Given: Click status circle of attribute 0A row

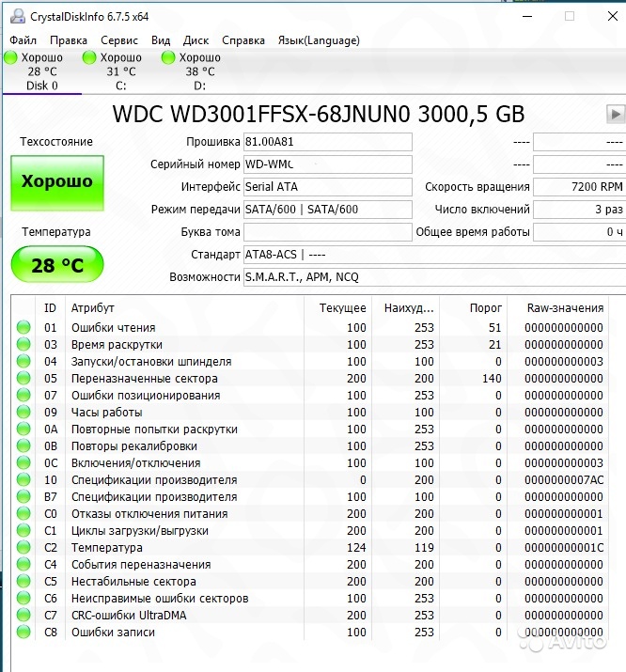Looking at the screenshot, I should pos(23,429).
